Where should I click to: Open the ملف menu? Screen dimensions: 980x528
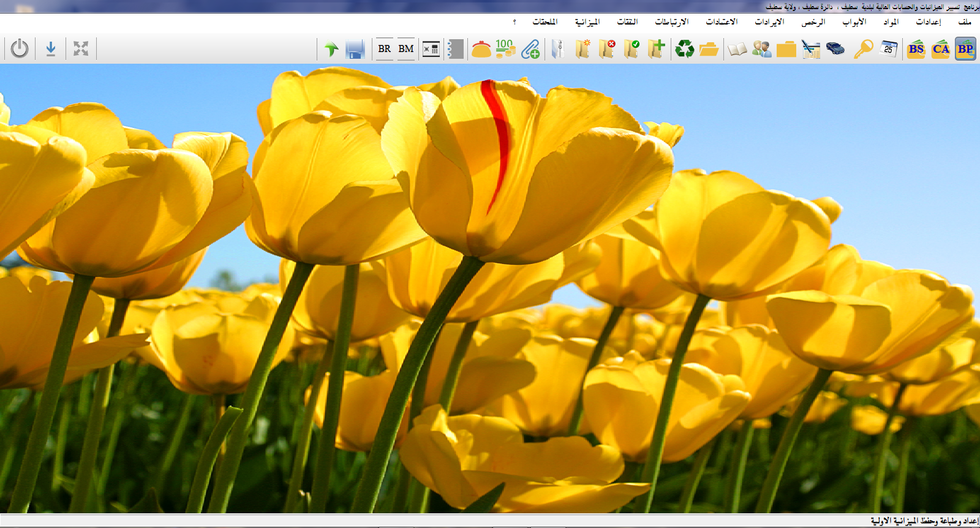coord(965,22)
